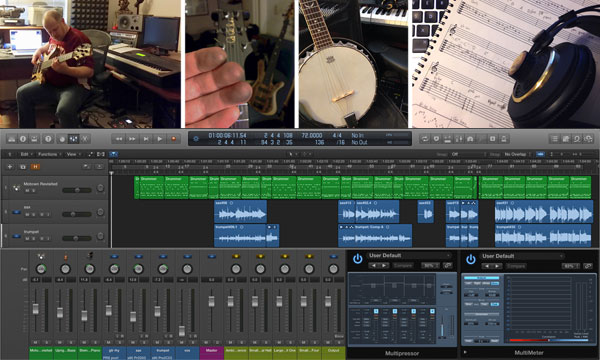Toggle the Multipressor power button
This screenshot has width=600, height=360.
pos(357,259)
